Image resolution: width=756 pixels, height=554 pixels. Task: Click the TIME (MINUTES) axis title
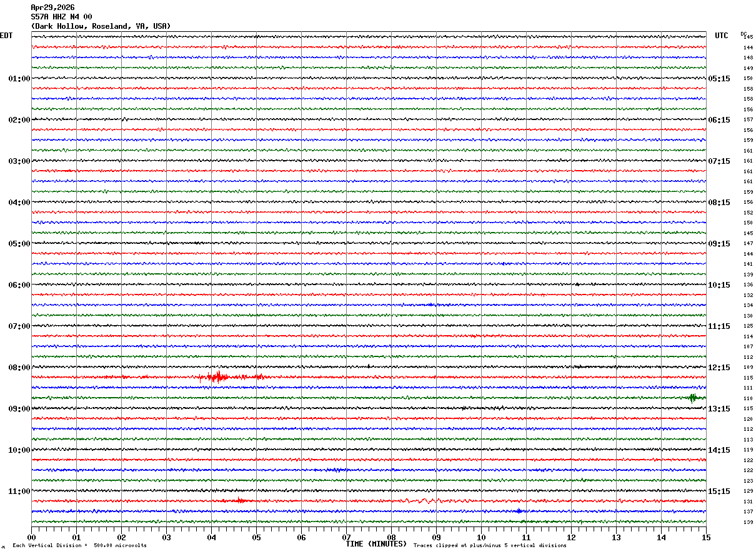(x=376, y=544)
